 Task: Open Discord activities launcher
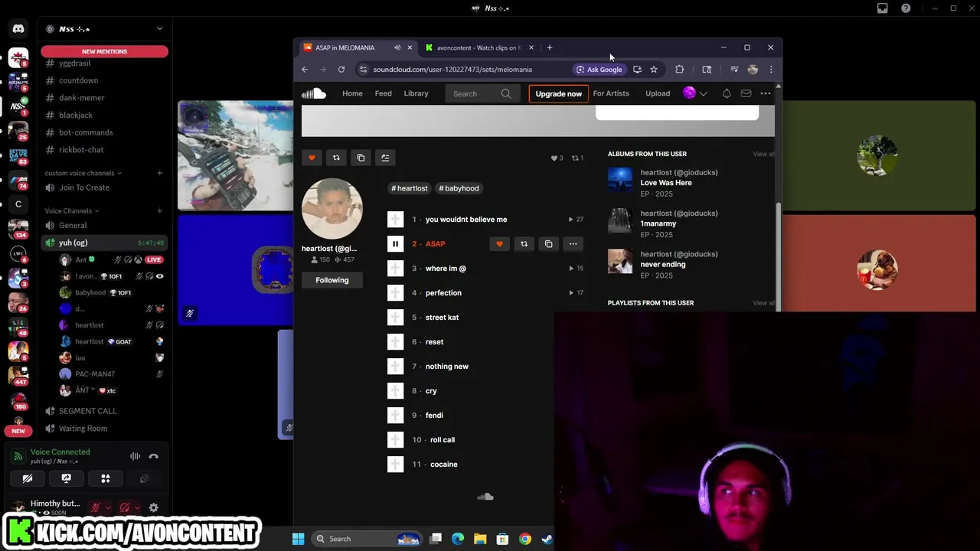(x=106, y=479)
